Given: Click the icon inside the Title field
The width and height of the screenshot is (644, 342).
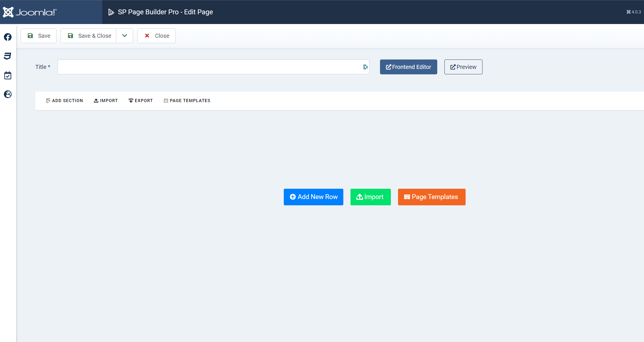Looking at the screenshot, I should 365,67.
